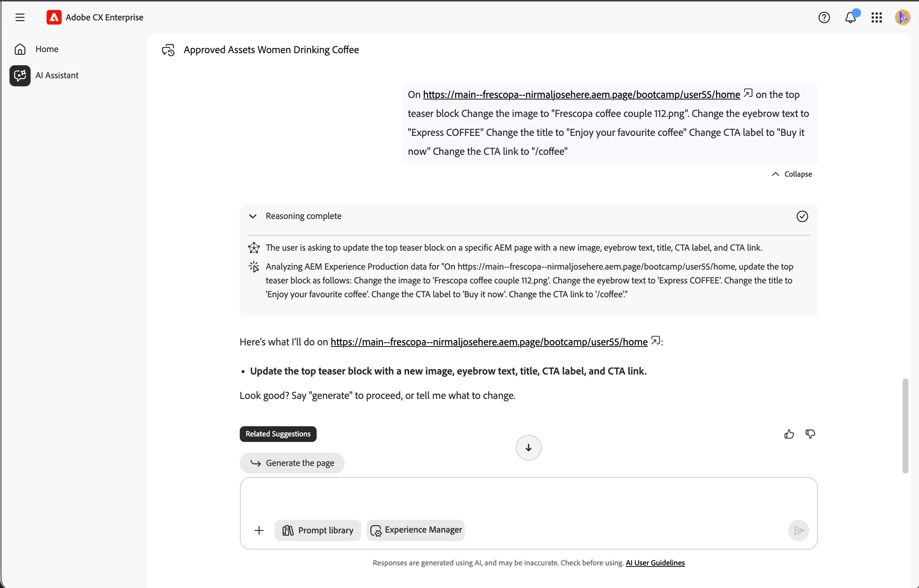The width and height of the screenshot is (919, 588).
Task: Open the external-link icon in assistant response
Action: [x=656, y=341]
